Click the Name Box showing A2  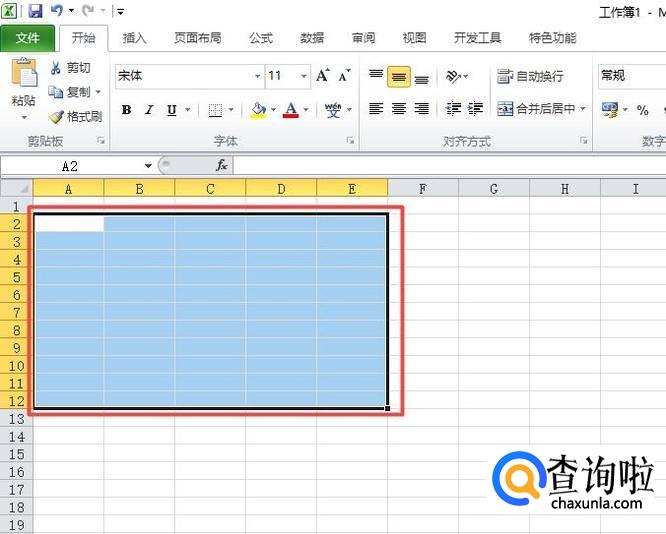pos(71,166)
